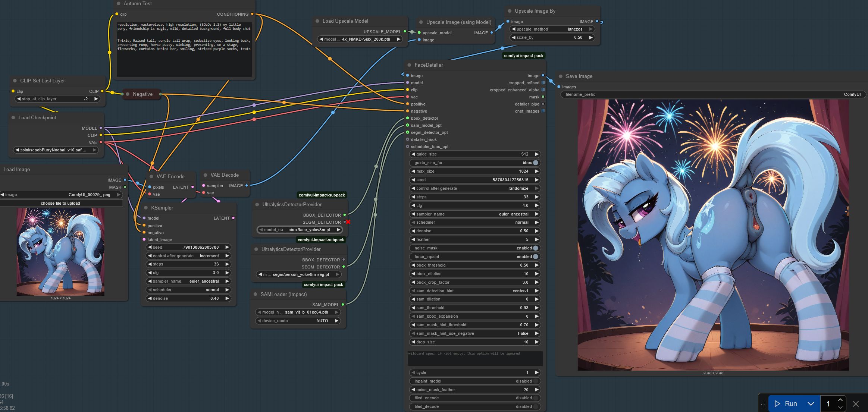Click the red X on SEGM_DETECTOR output

click(x=348, y=222)
